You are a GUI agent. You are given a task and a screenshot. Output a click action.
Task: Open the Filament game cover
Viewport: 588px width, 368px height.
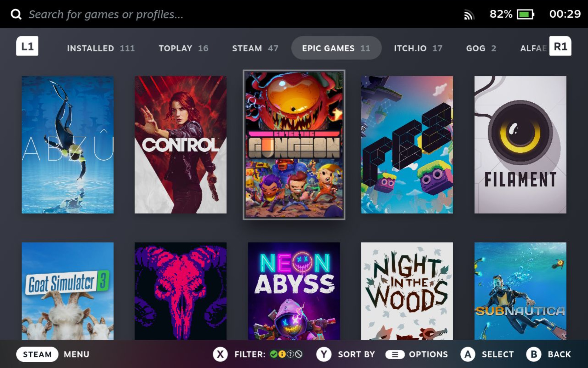coord(520,145)
